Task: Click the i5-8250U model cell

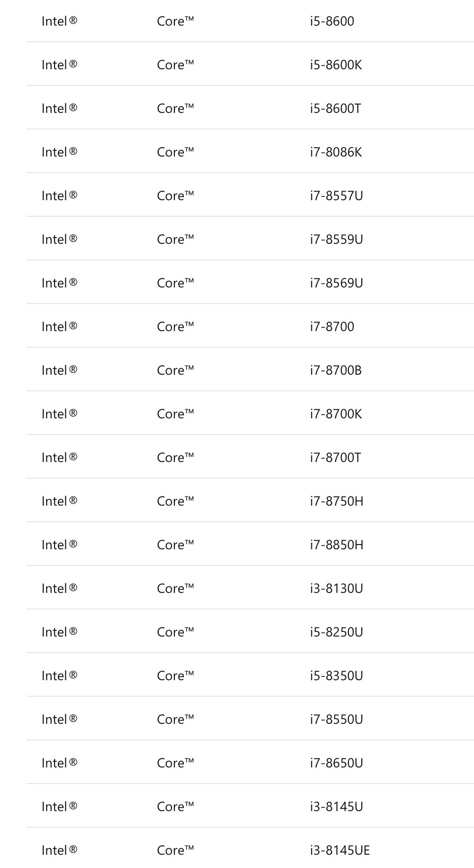Action: tap(336, 632)
